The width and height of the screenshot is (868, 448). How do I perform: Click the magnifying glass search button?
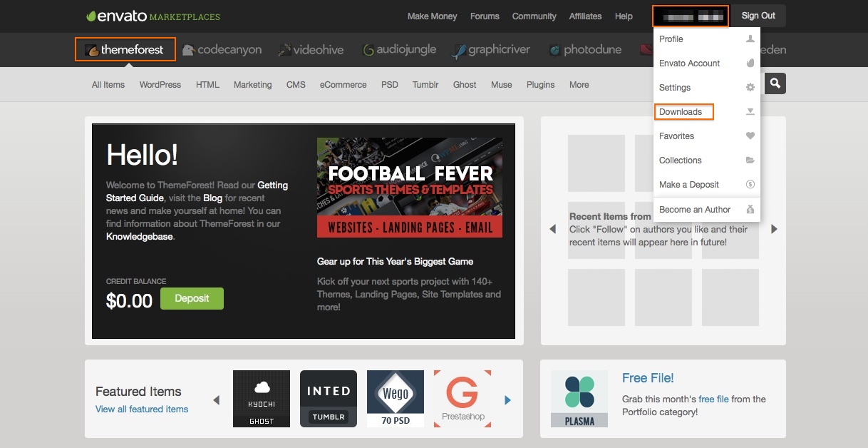[775, 83]
